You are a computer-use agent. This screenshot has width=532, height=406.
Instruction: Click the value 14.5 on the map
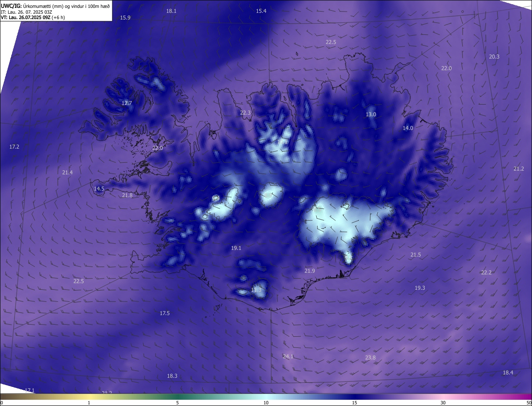(x=99, y=188)
